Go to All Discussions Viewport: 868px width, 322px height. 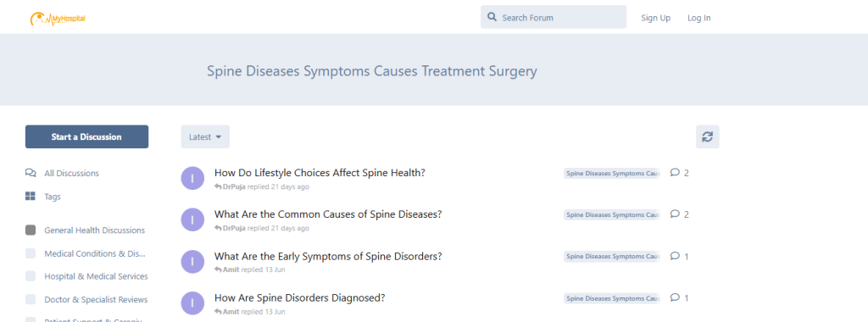pos(71,173)
